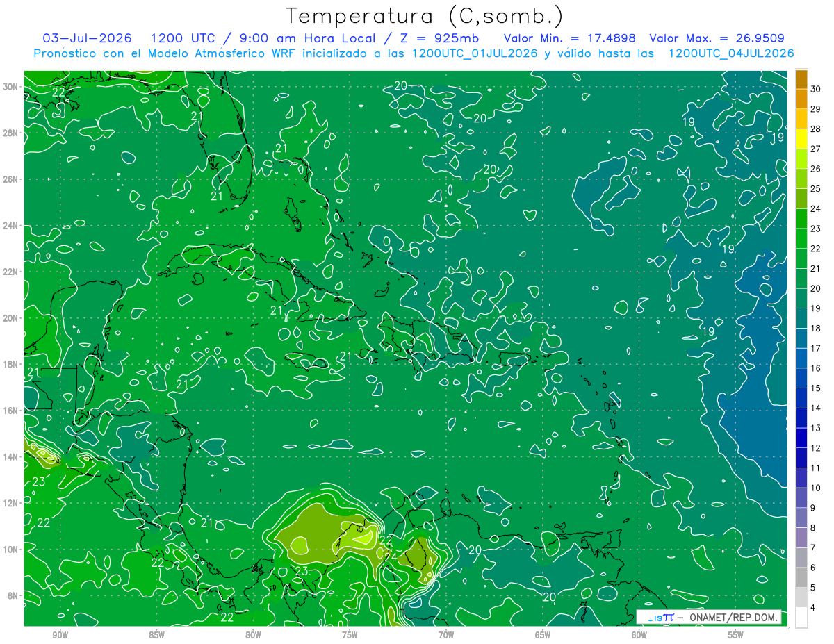The width and height of the screenshot is (834, 644).
Task: Click the color legend's number 18
Action: pos(816,329)
